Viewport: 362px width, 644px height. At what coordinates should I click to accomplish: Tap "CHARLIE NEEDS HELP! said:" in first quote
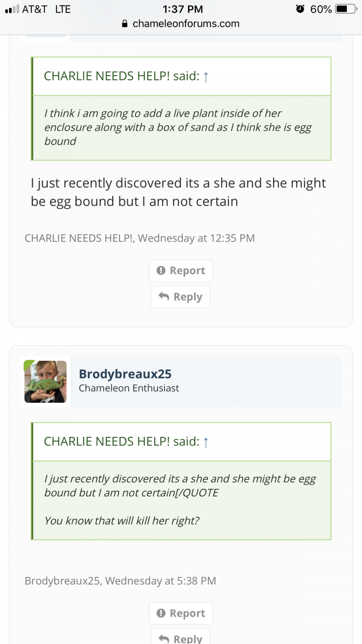tap(121, 76)
